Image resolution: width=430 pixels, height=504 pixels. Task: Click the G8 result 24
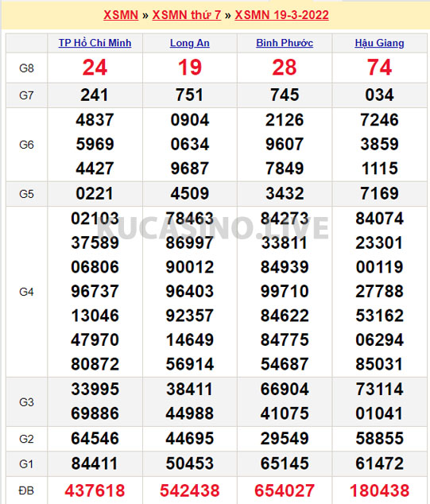click(x=95, y=68)
